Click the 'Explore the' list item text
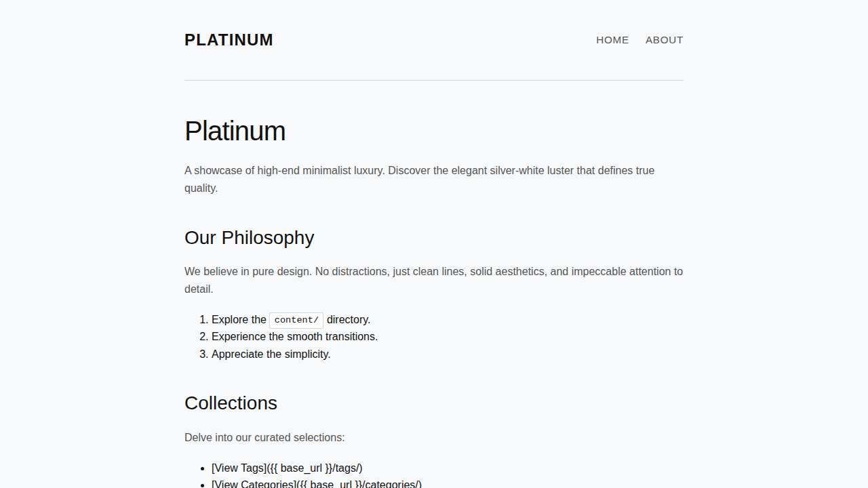Screen dimensions: 868x488 (x=239, y=320)
